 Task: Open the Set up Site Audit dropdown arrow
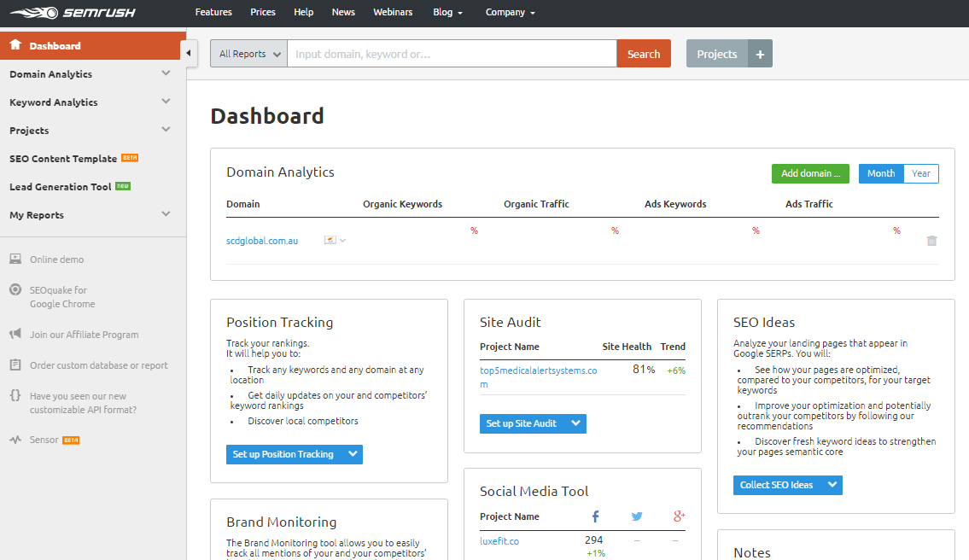576,423
